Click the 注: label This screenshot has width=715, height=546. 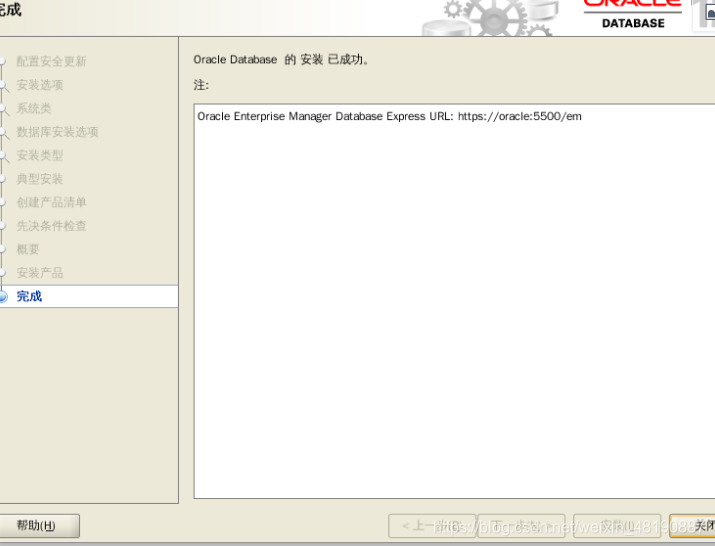pos(201,85)
